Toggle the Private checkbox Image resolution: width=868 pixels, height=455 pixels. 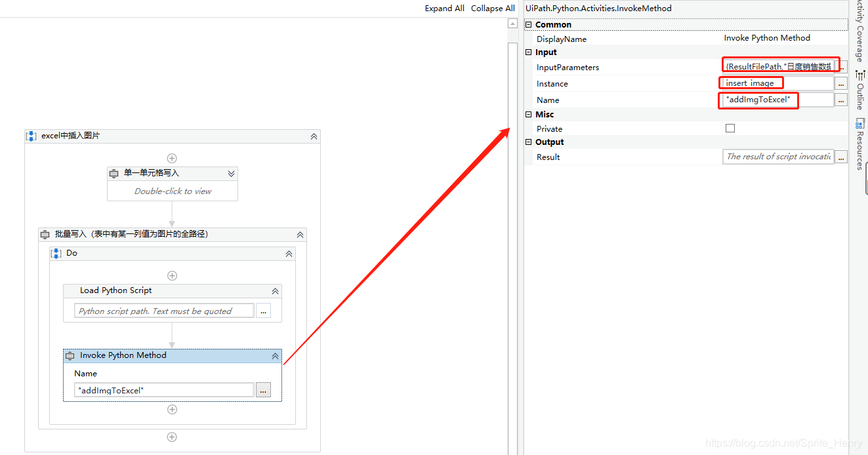pyautogui.click(x=730, y=129)
